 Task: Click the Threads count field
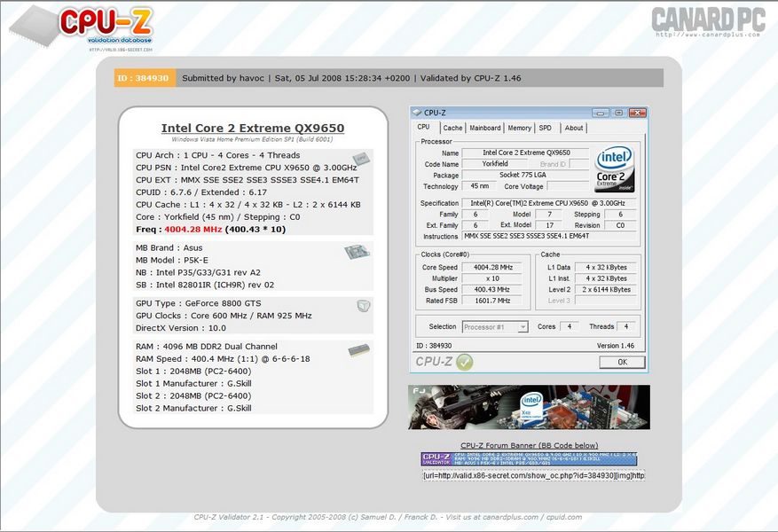(x=626, y=326)
